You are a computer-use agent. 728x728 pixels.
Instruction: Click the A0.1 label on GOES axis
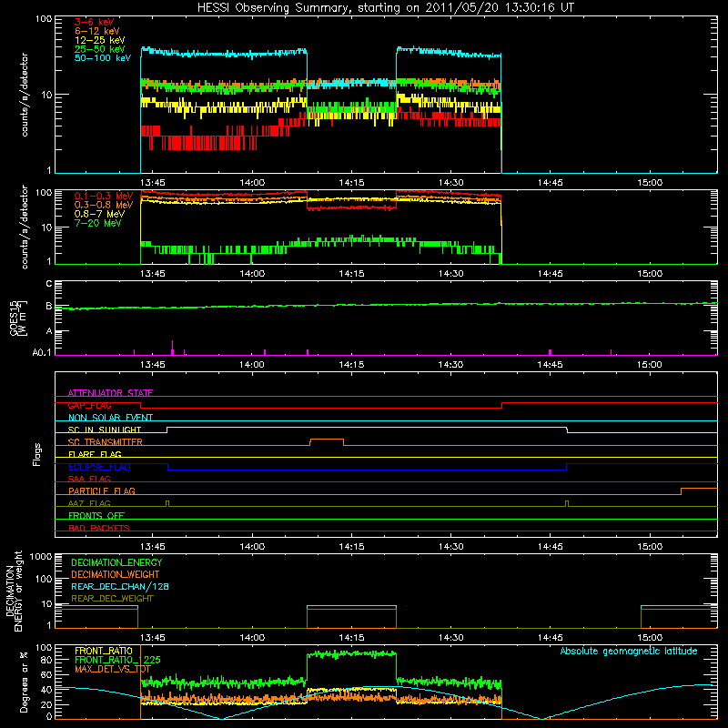point(41,352)
